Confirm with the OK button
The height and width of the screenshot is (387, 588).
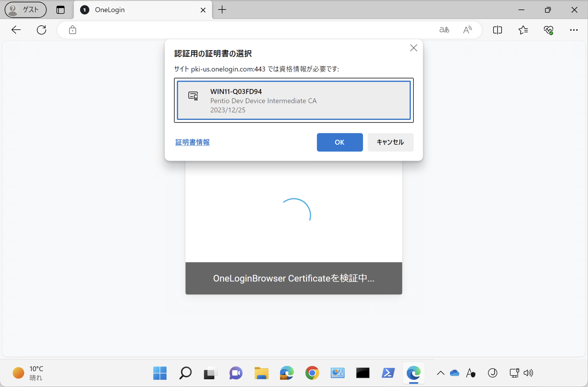tap(340, 142)
